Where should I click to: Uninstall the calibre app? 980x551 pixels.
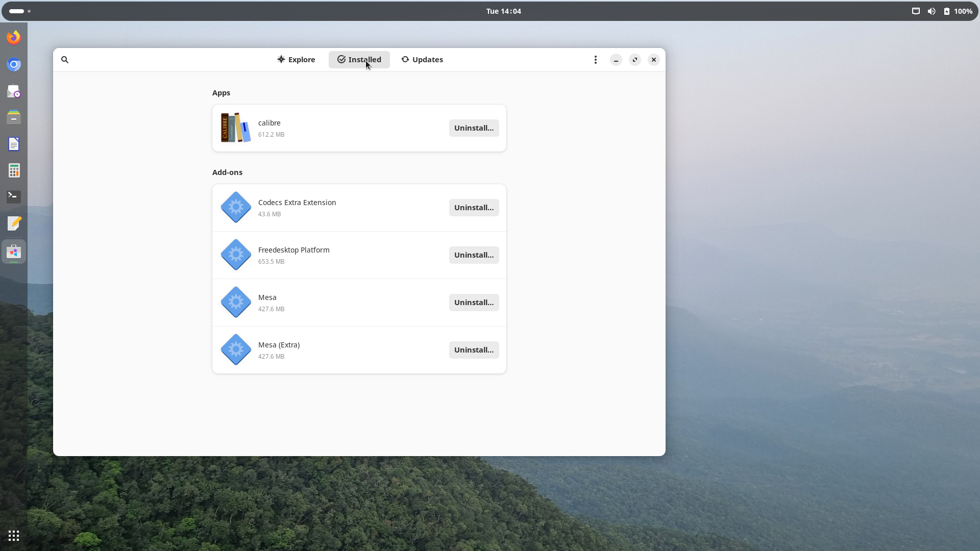[x=474, y=128]
